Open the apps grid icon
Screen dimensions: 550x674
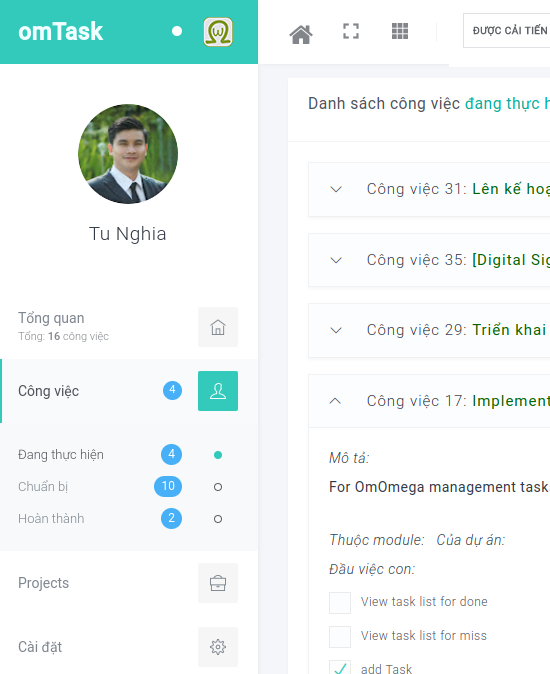(400, 31)
